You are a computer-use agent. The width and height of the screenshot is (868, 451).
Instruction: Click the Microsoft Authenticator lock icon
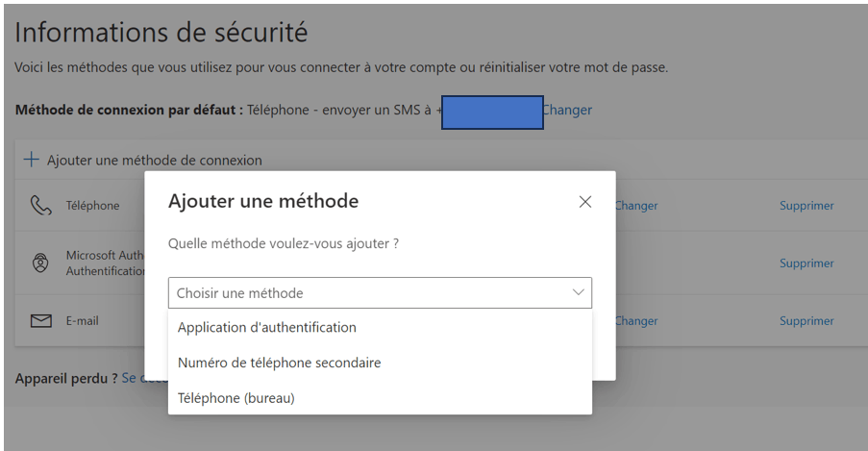[40, 263]
